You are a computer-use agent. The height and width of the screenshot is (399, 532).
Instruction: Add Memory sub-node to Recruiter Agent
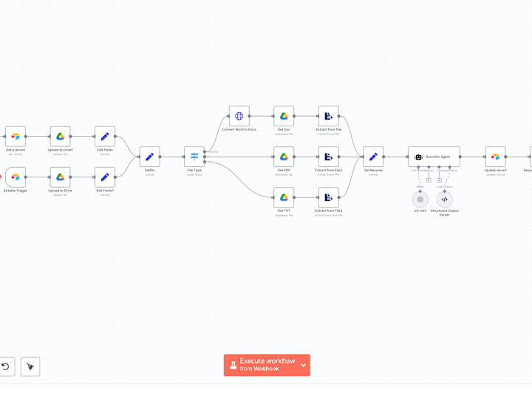click(429, 180)
